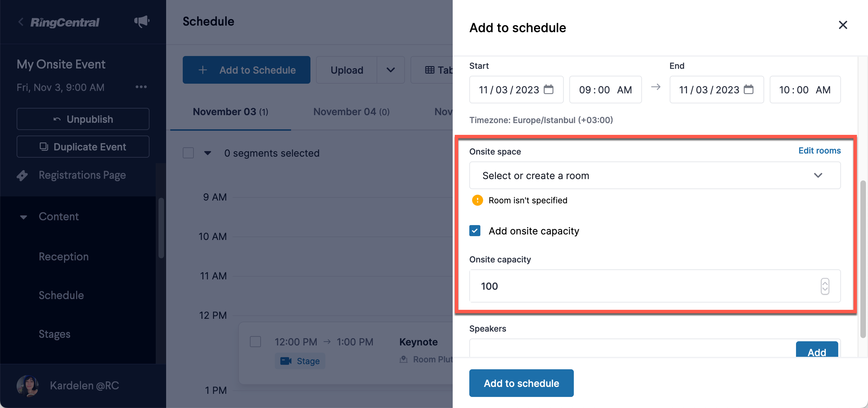Open the Select or create a room dropdown
Screen dimensions: 868x408
[655, 175]
